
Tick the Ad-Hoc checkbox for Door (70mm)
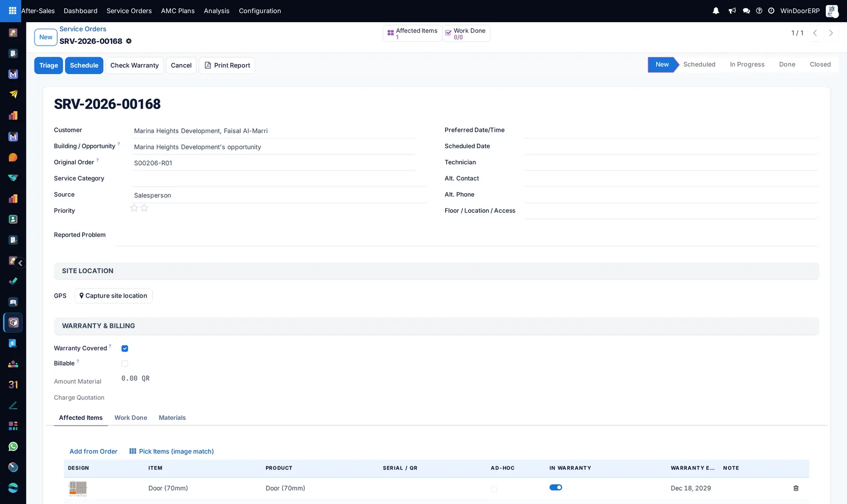(494, 489)
